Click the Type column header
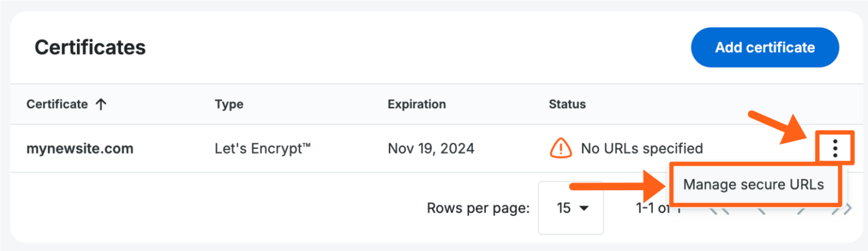Screen dimensions: 868x251 coord(229,104)
